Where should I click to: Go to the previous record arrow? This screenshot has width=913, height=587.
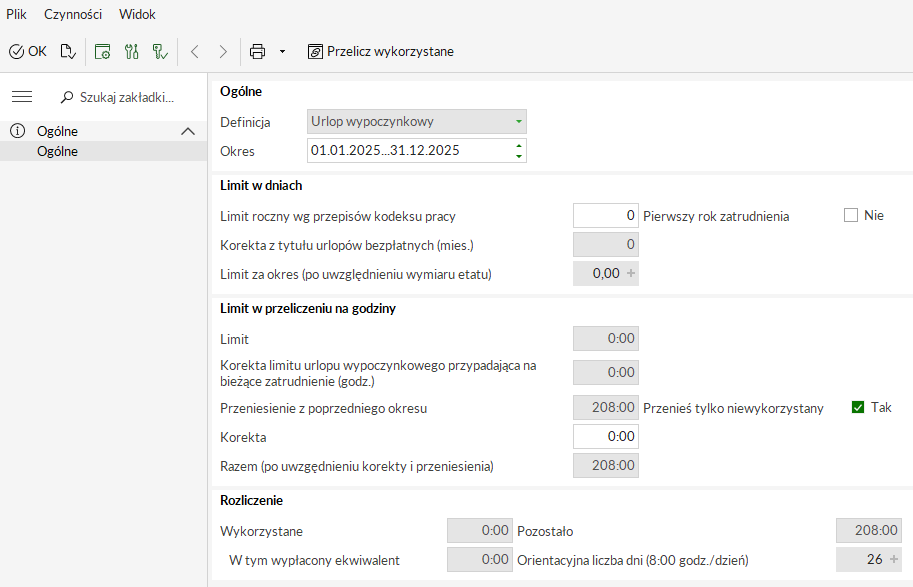[x=195, y=51]
